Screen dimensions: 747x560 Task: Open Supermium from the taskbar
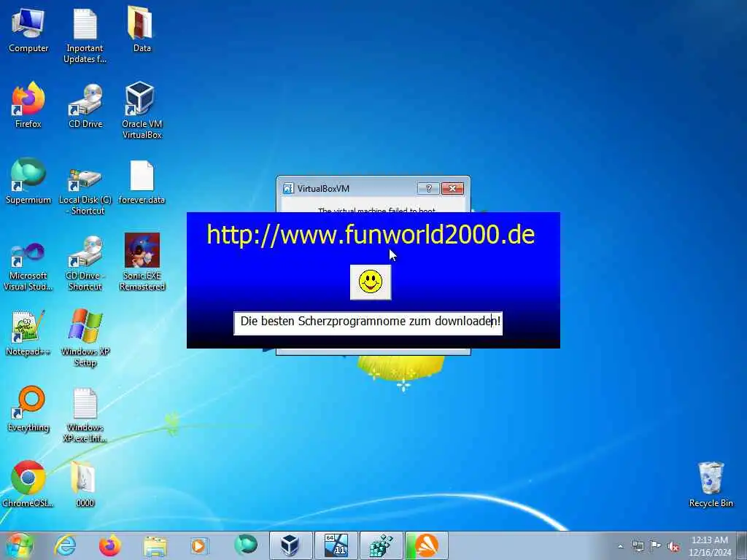245,545
